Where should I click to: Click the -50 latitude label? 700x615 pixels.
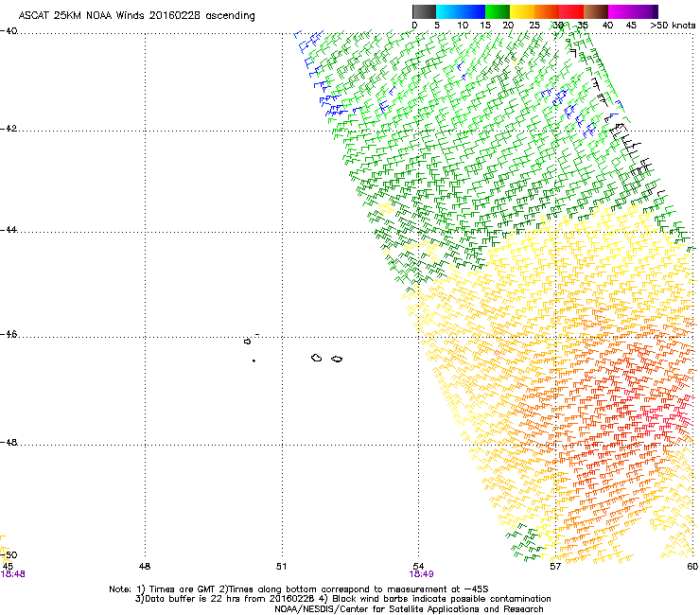click(9, 554)
